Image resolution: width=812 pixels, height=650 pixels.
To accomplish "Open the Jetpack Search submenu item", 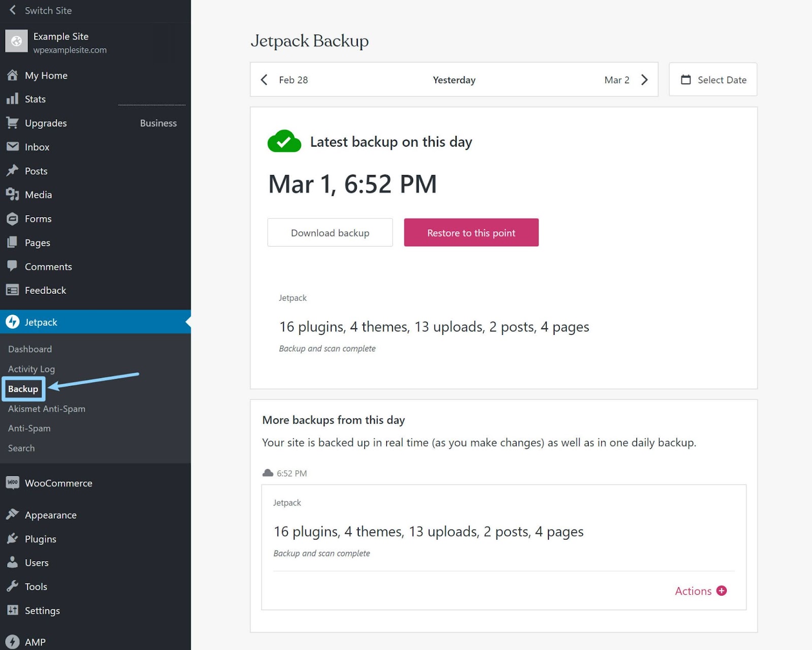I will 21,448.
